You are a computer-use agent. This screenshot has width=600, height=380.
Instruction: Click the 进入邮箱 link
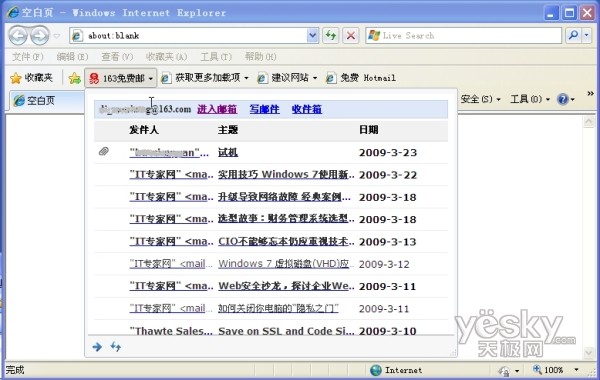pos(217,109)
